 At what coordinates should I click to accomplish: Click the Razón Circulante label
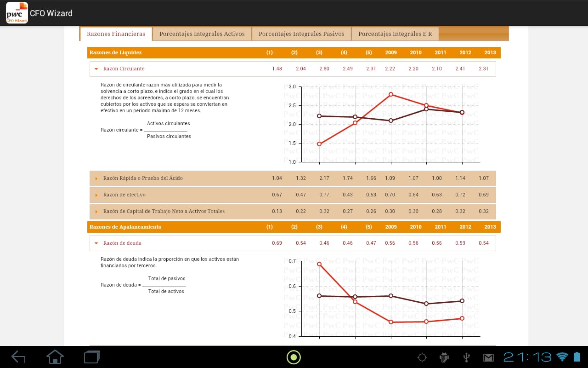point(124,69)
